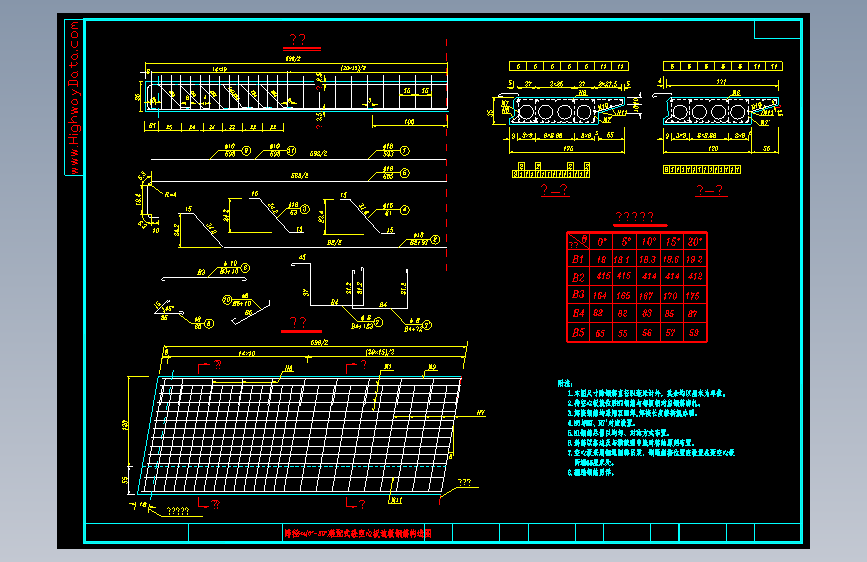
Task: Click the 415 value under the 0° column
Action: pos(603,276)
